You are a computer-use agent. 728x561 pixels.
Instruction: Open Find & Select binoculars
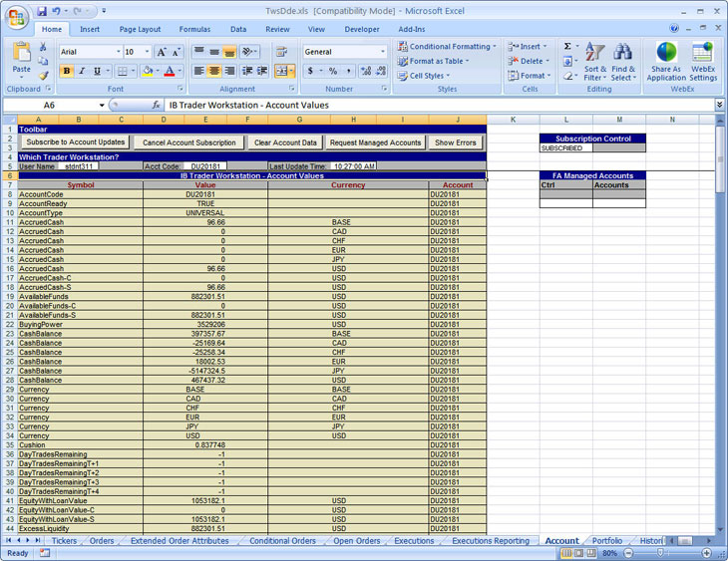tap(623, 62)
